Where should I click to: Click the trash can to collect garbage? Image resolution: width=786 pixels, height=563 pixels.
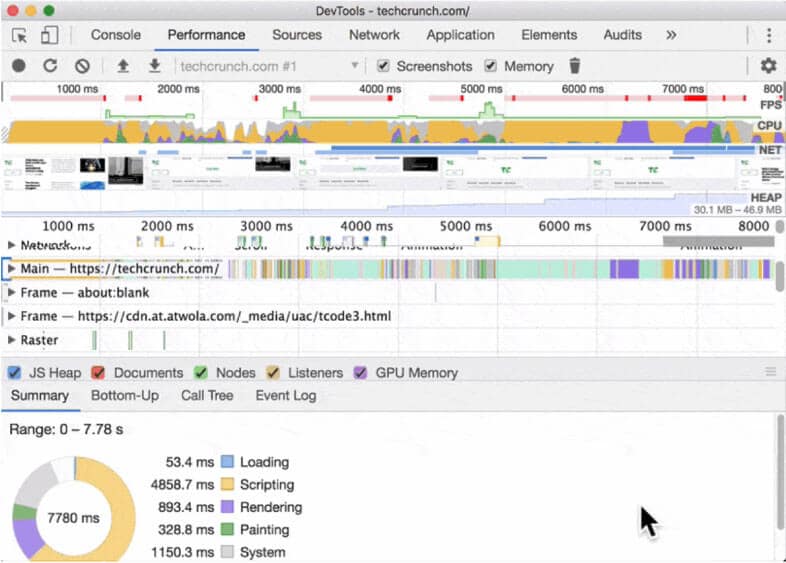(575, 66)
